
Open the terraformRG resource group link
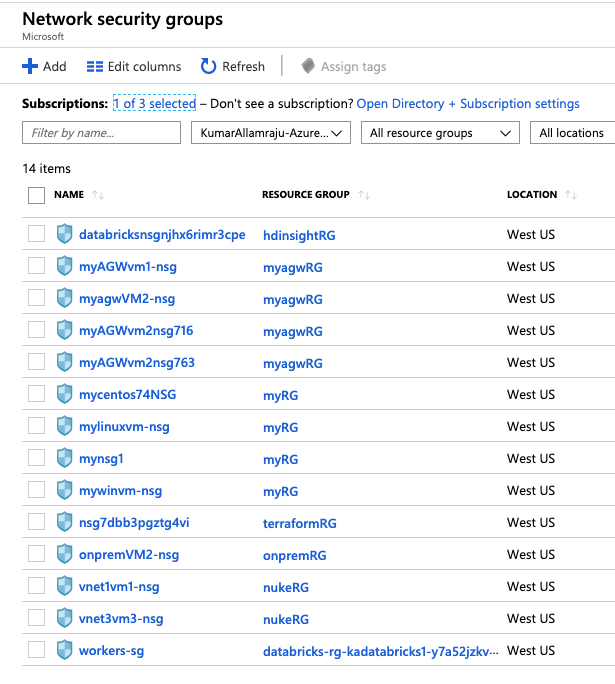point(300,523)
